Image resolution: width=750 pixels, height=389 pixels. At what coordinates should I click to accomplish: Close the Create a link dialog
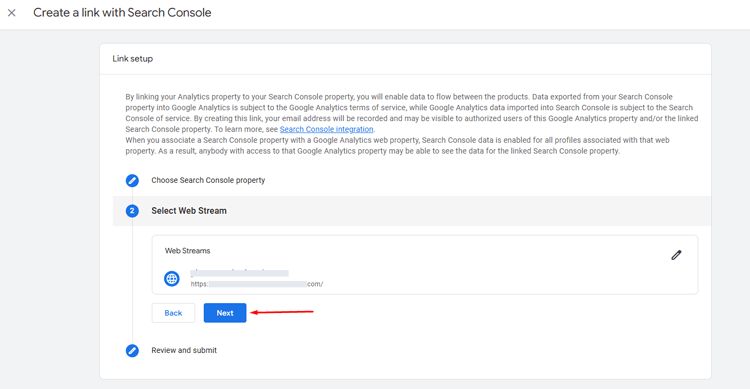coord(12,13)
